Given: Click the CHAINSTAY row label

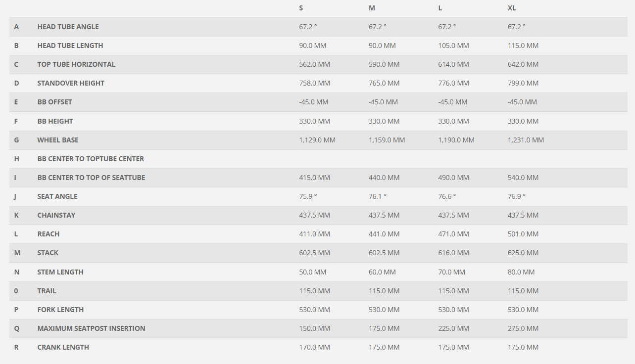Looking at the screenshot, I should click(x=56, y=215).
